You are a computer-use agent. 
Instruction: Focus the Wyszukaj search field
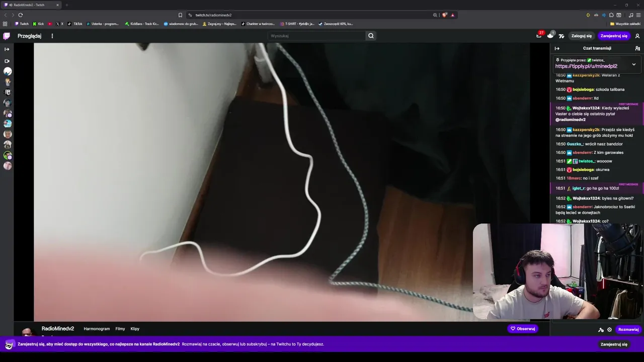(316, 36)
